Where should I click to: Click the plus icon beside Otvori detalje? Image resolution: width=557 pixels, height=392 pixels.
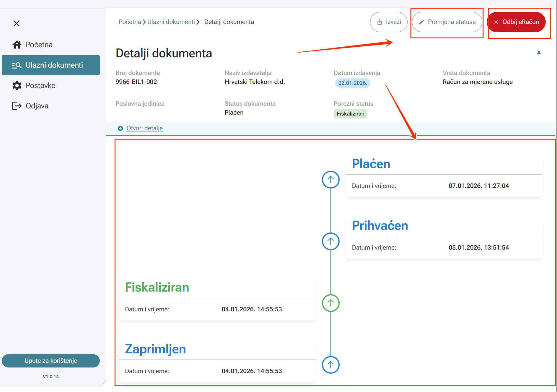[x=120, y=128]
